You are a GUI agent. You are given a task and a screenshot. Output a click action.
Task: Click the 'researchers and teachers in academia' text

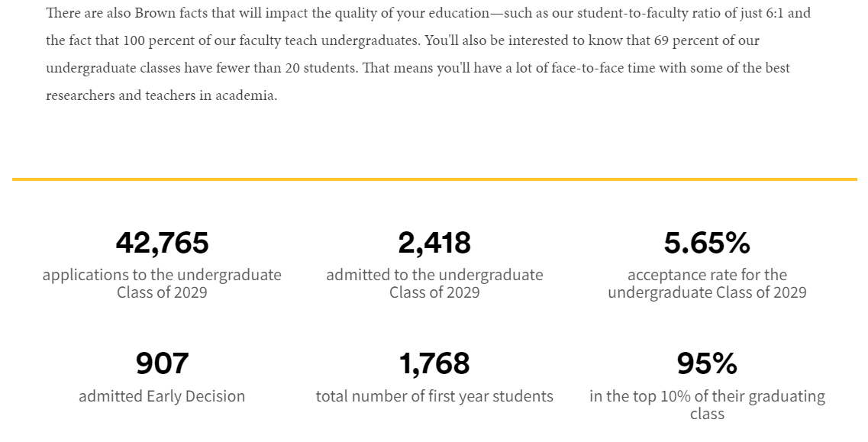[x=161, y=95]
